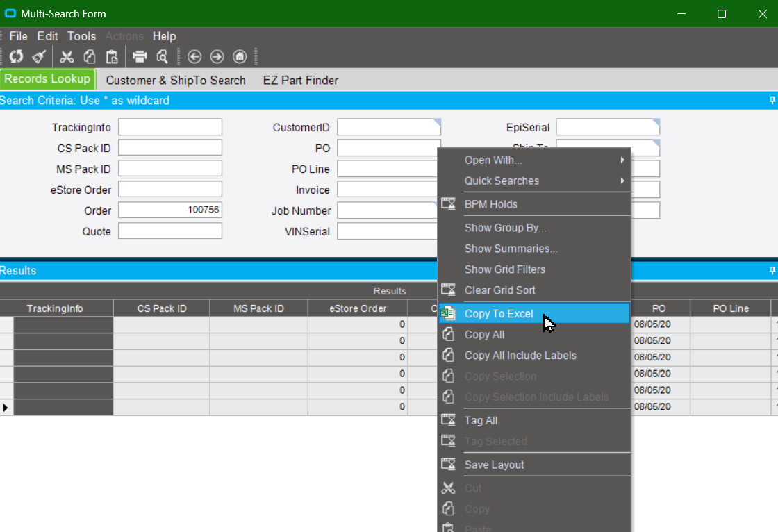Screen dimensions: 778x532
Task: Select Copy All Include Labels
Action: coord(520,355)
